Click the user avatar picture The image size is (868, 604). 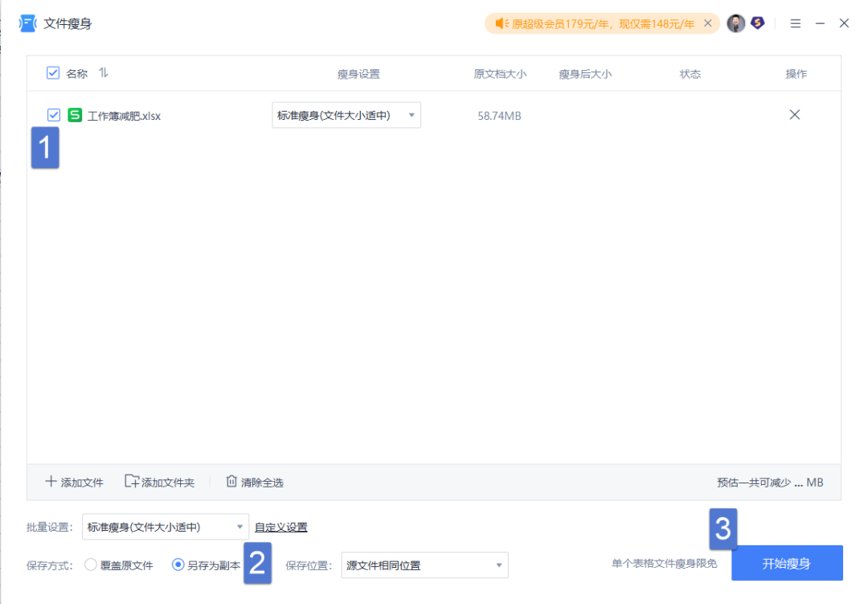point(735,23)
